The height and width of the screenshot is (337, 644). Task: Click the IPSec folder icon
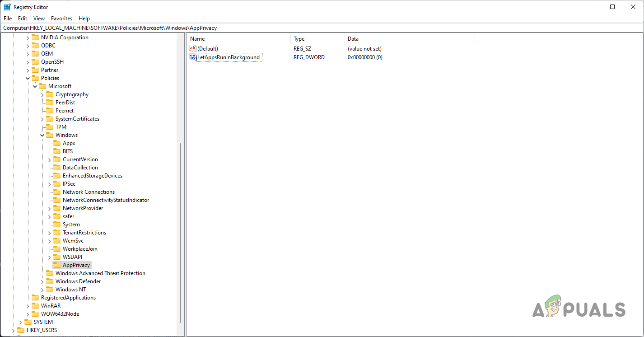point(56,184)
